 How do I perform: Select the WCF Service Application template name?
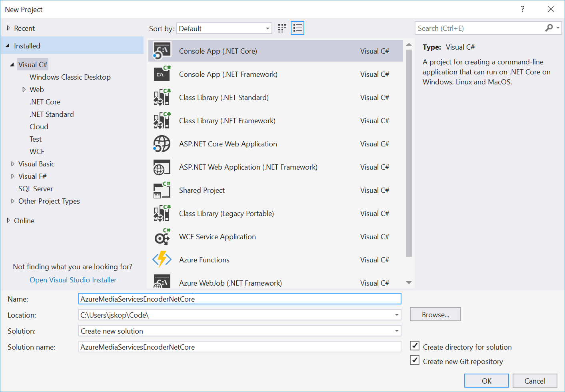point(217,236)
